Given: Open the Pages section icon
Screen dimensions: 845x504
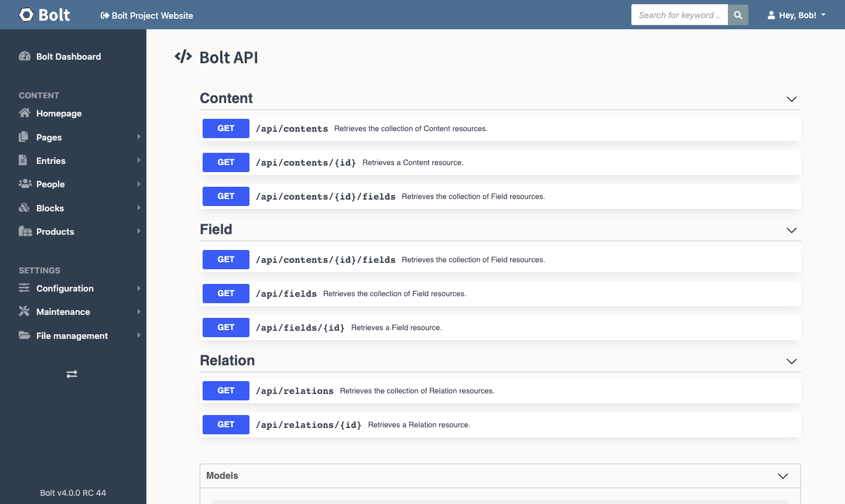Looking at the screenshot, I should click(25, 137).
